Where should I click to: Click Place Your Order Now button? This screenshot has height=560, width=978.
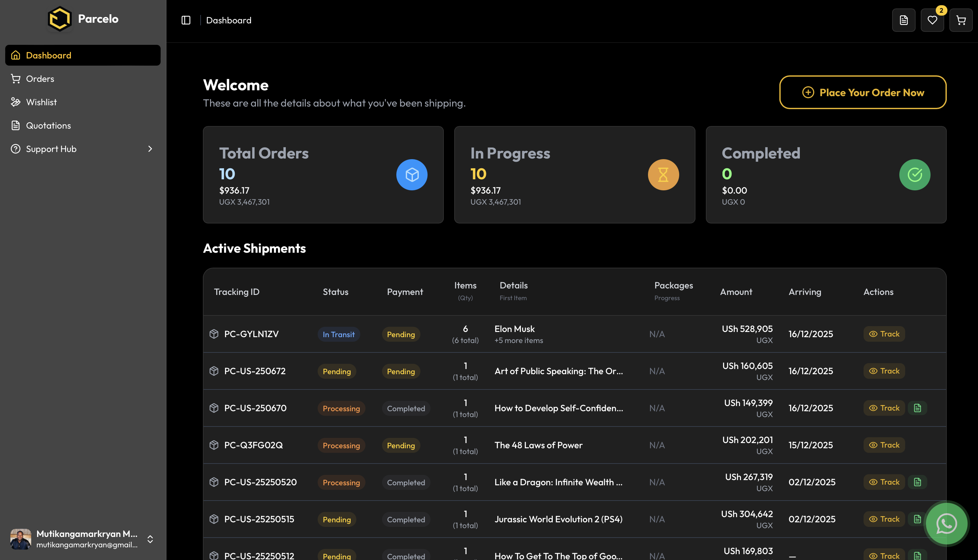click(863, 92)
